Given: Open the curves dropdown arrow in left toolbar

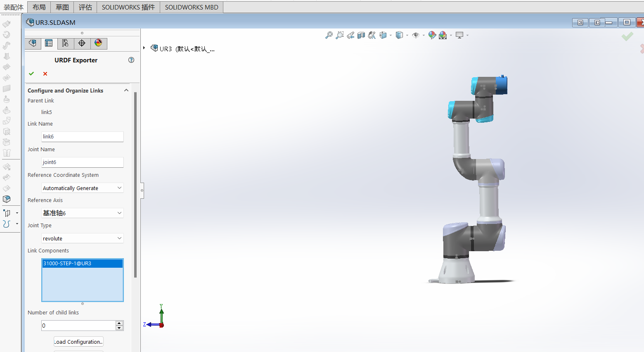Looking at the screenshot, I should (17, 224).
